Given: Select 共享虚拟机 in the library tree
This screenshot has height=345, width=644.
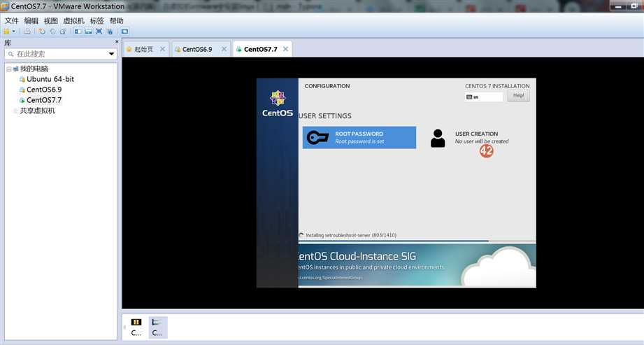Looking at the screenshot, I should pyautogui.click(x=37, y=111).
